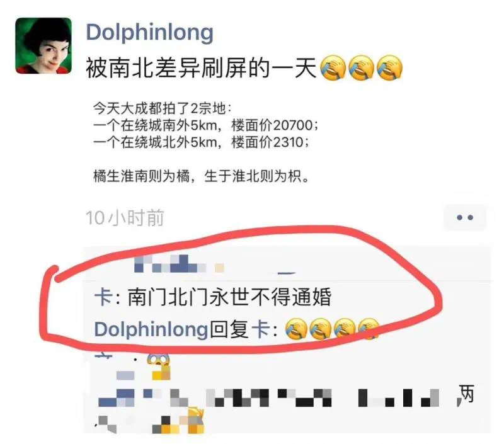View the attached land auction text image
The width and height of the screenshot is (504, 444).
coord(206,142)
